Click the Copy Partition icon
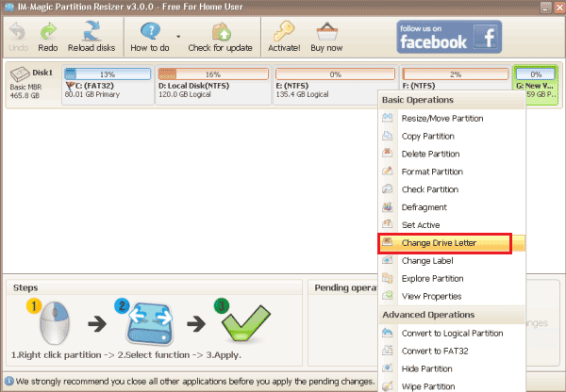This screenshot has width=566, height=392. (388, 136)
